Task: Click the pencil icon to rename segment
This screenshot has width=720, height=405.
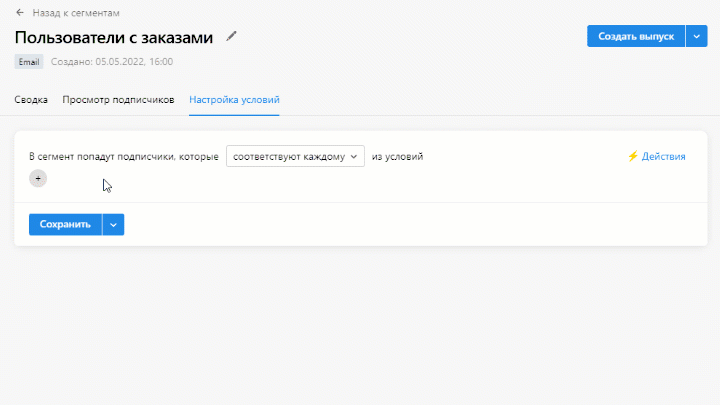Action: pyautogui.click(x=232, y=36)
